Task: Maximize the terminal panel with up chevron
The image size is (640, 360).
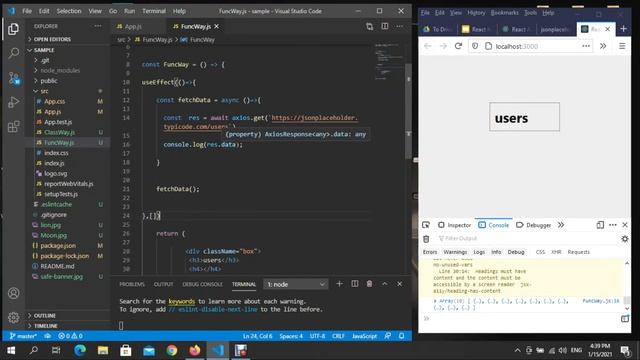Action: click(x=384, y=284)
